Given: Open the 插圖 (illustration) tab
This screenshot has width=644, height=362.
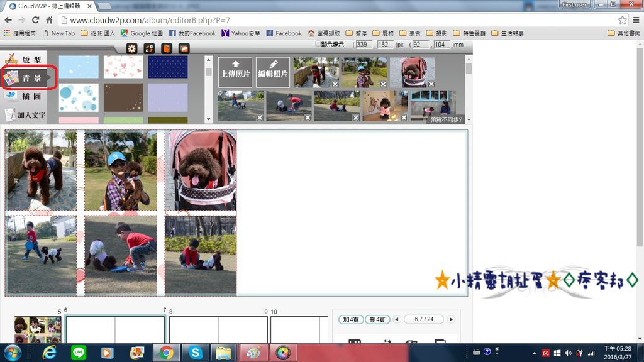Looking at the screenshot, I should coord(24,96).
